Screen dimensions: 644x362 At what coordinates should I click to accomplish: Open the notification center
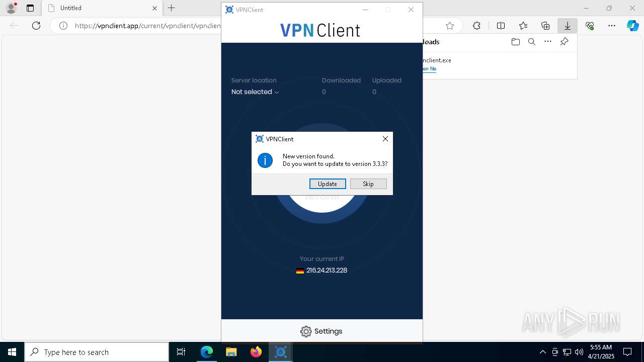[x=627, y=352]
